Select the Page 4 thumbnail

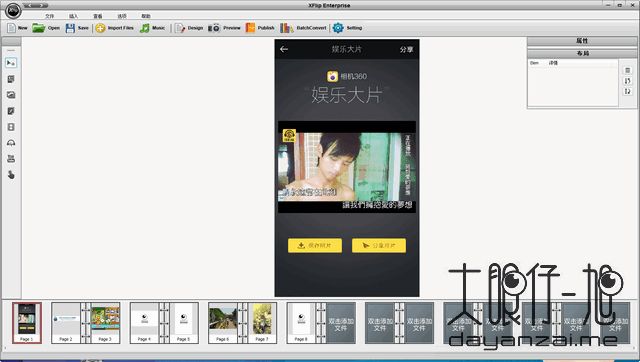(144, 322)
